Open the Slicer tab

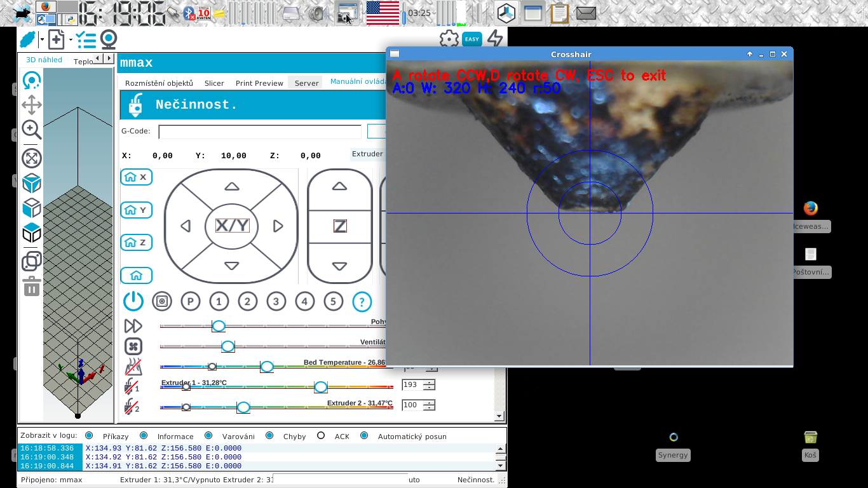point(214,83)
